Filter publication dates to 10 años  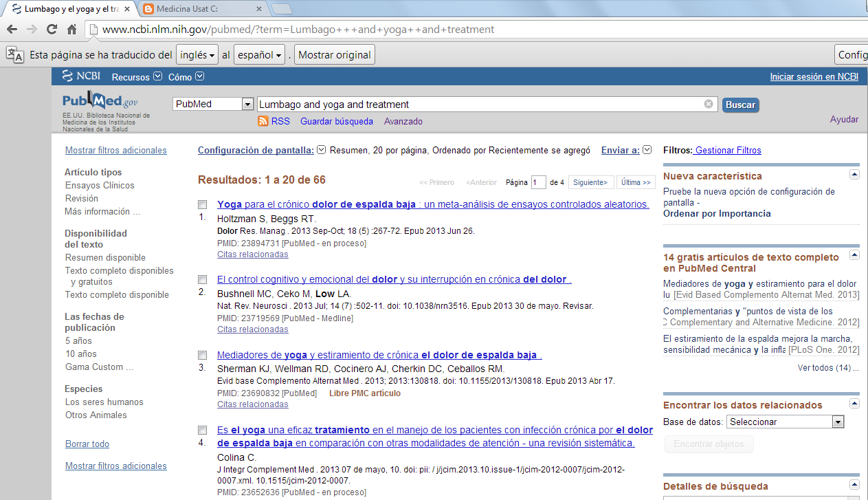81,354
